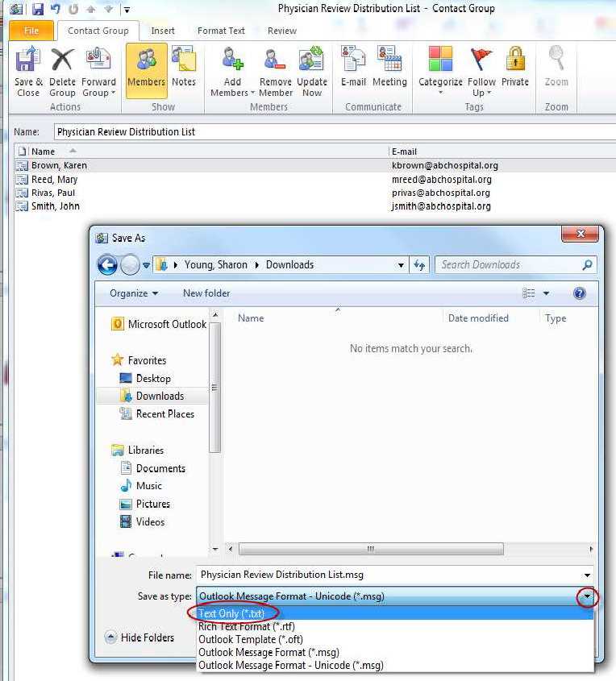The width and height of the screenshot is (616, 681).
Task: Open the Follow Up flag menu
Action: click(481, 72)
